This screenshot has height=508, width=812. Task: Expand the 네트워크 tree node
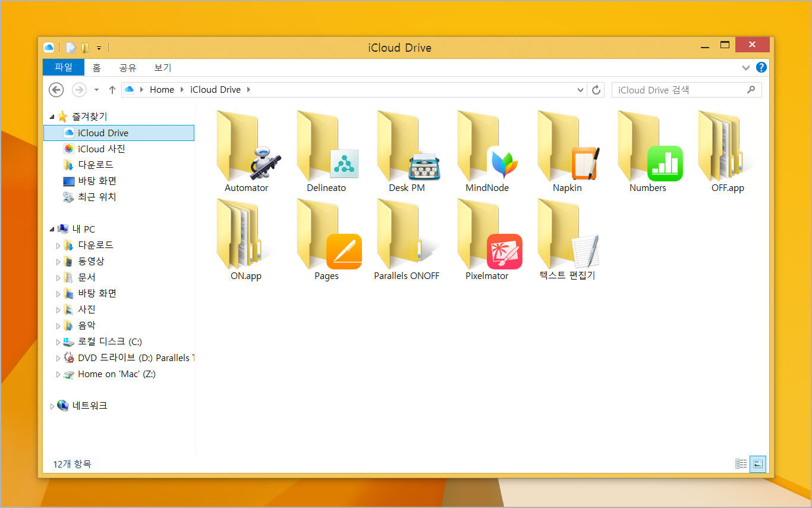[x=52, y=406]
